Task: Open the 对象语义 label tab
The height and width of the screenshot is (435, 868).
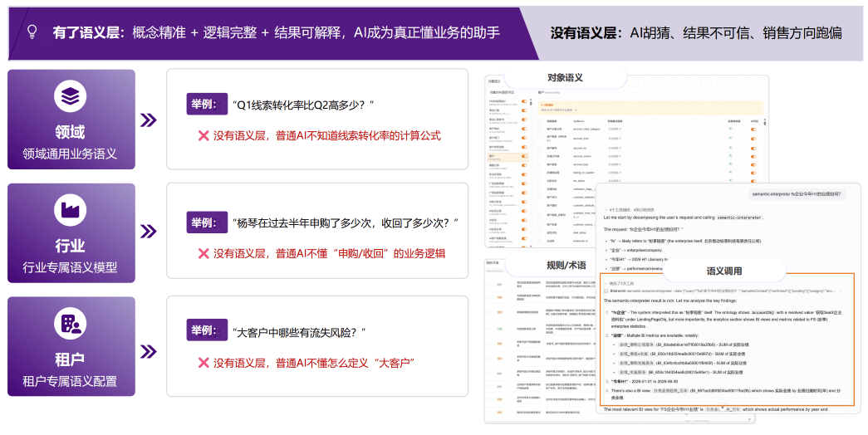Action: [565, 77]
